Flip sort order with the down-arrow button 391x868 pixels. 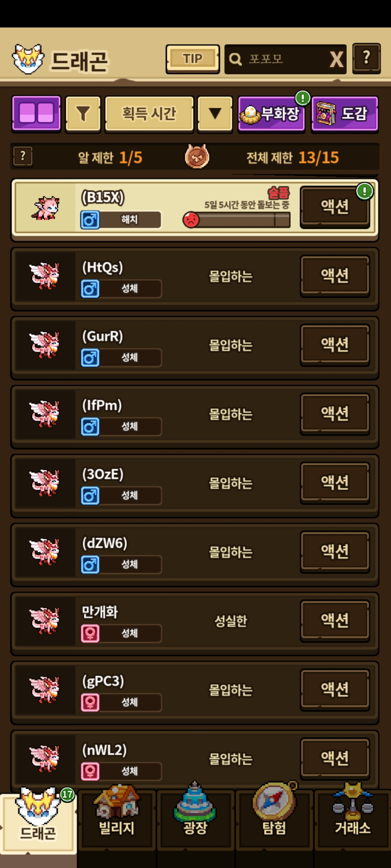[215, 114]
